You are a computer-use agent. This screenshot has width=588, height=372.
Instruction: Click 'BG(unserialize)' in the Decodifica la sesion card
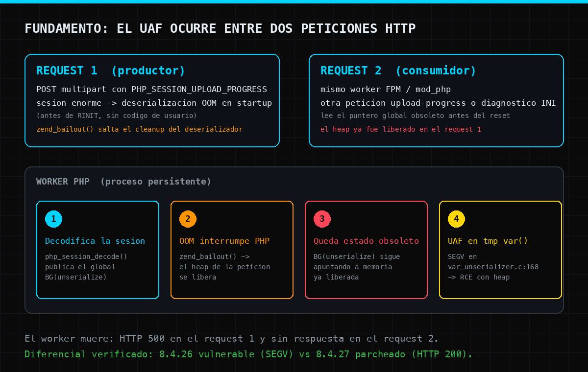tap(76, 277)
